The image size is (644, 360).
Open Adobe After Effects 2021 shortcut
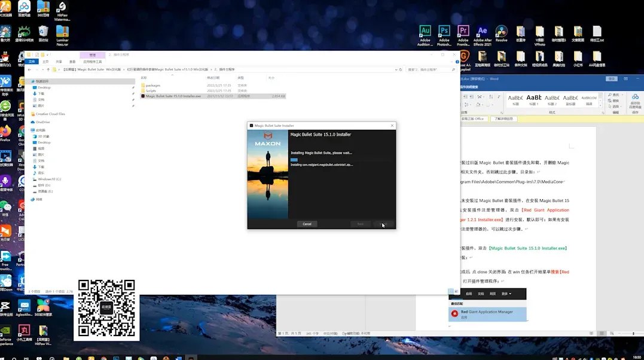click(482, 32)
